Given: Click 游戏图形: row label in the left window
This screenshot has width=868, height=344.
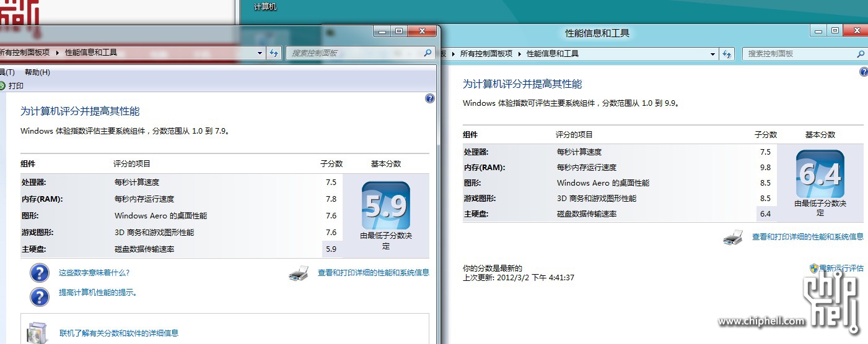Looking at the screenshot, I should pyautogui.click(x=38, y=233).
